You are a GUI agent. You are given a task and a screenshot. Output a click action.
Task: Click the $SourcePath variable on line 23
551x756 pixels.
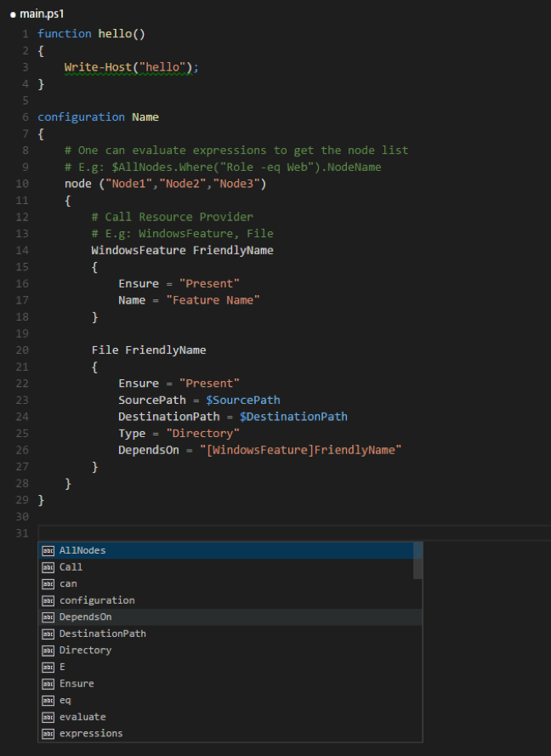pos(243,400)
